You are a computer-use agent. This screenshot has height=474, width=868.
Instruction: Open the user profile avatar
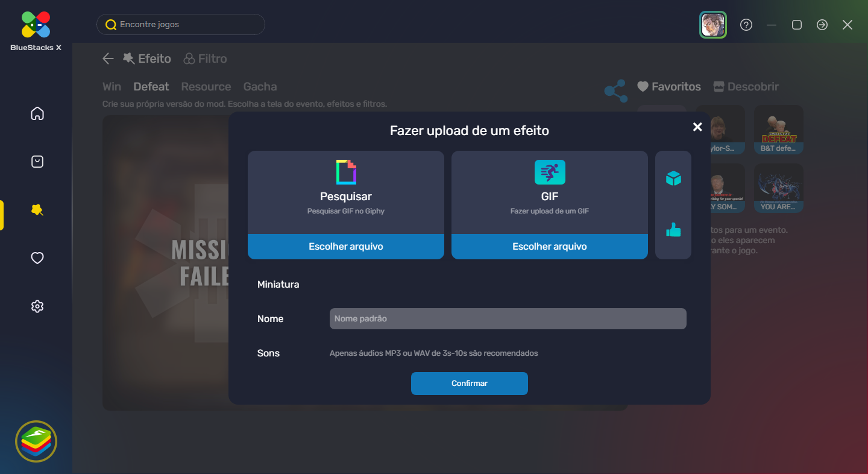pyautogui.click(x=713, y=25)
